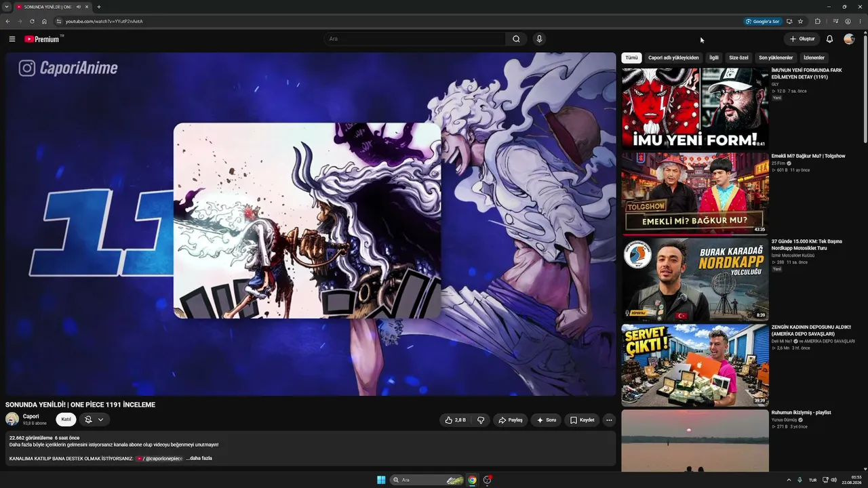Click the 'Oluştur' create button
The width and height of the screenshot is (868, 488).
pos(802,39)
